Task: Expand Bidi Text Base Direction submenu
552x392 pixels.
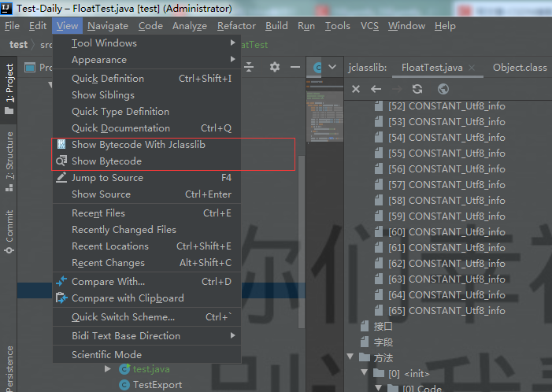Action: click(146, 336)
